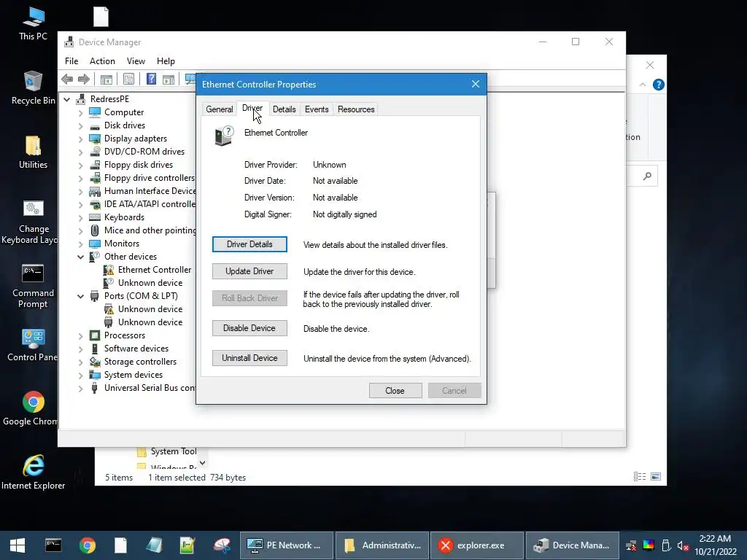Switch to the Details tab
Screen dimensions: 747x560
tap(284, 109)
